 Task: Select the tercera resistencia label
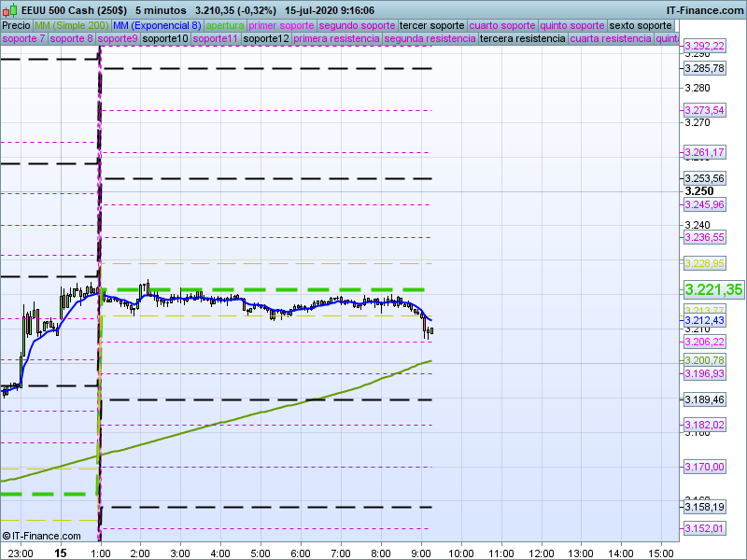click(x=522, y=39)
